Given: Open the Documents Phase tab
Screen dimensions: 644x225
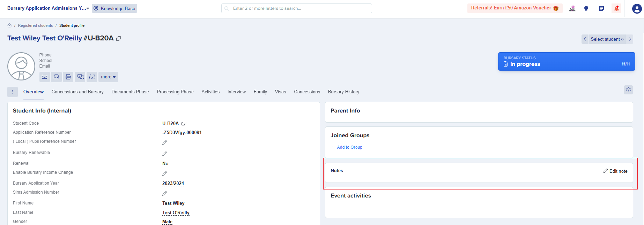Looking at the screenshot, I should pyautogui.click(x=130, y=92).
